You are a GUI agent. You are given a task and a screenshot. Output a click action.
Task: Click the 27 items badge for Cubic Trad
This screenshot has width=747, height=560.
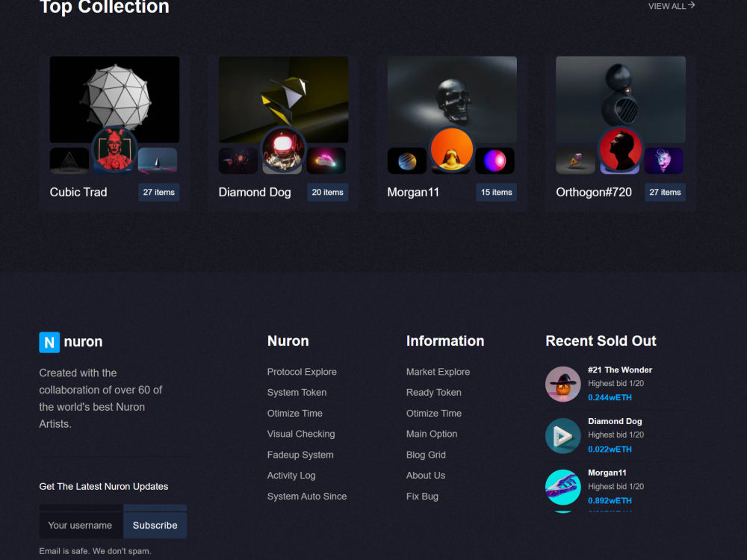(158, 192)
